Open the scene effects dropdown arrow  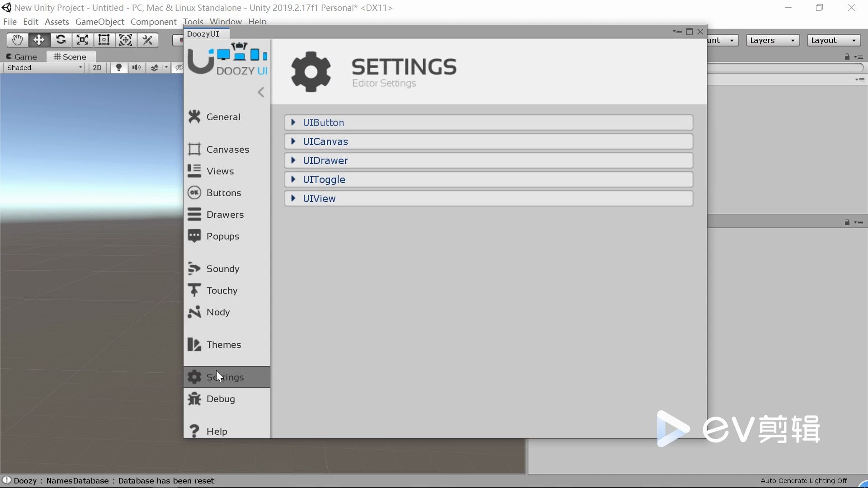coord(166,68)
